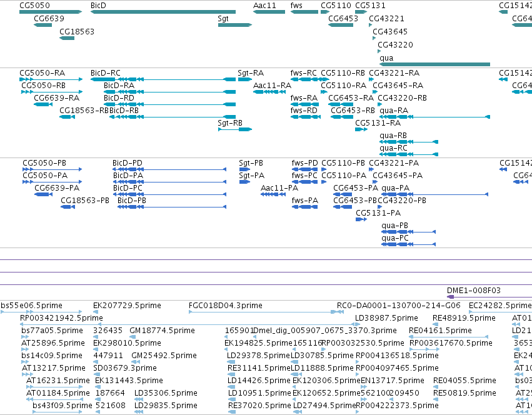Image resolution: width=532 pixels, height=415 pixels.
Task: Select transcript BicD-RB
Action: click(x=173, y=117)
